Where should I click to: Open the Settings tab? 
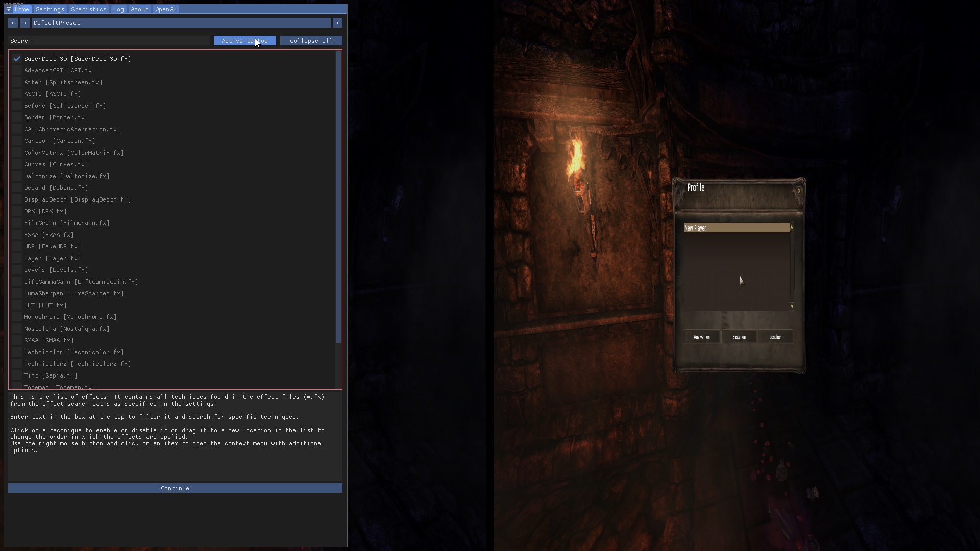(x=50, y=9)
